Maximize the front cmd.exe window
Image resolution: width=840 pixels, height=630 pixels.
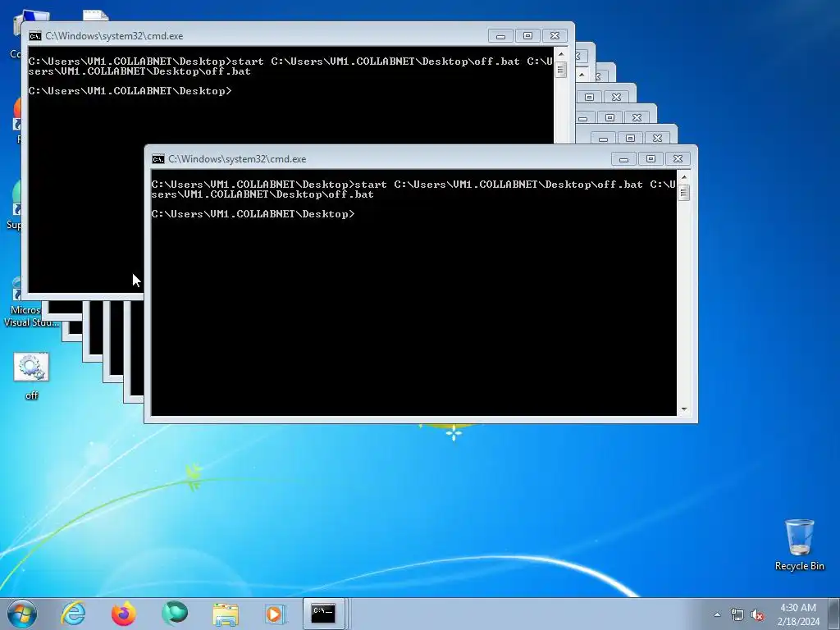point(651,159)
